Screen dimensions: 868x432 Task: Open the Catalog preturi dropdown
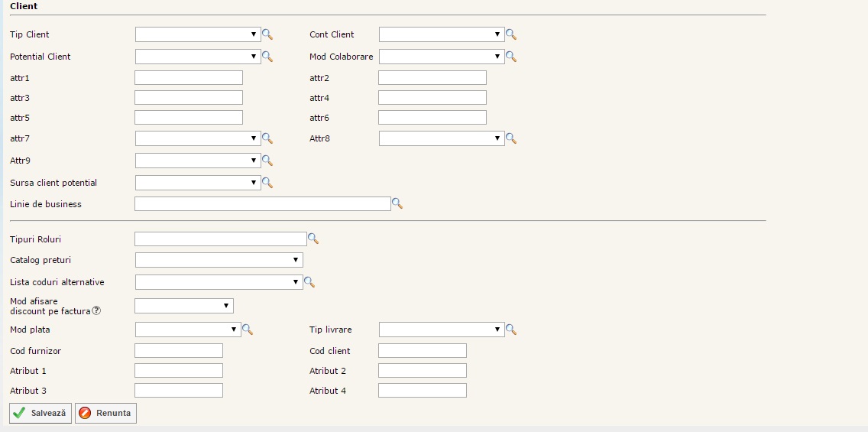[219, 260]
